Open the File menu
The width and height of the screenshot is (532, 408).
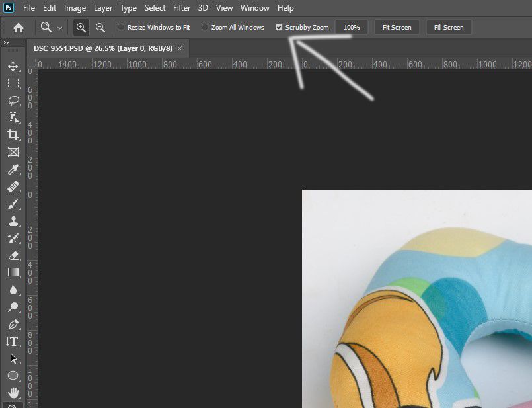pos(29,7)
